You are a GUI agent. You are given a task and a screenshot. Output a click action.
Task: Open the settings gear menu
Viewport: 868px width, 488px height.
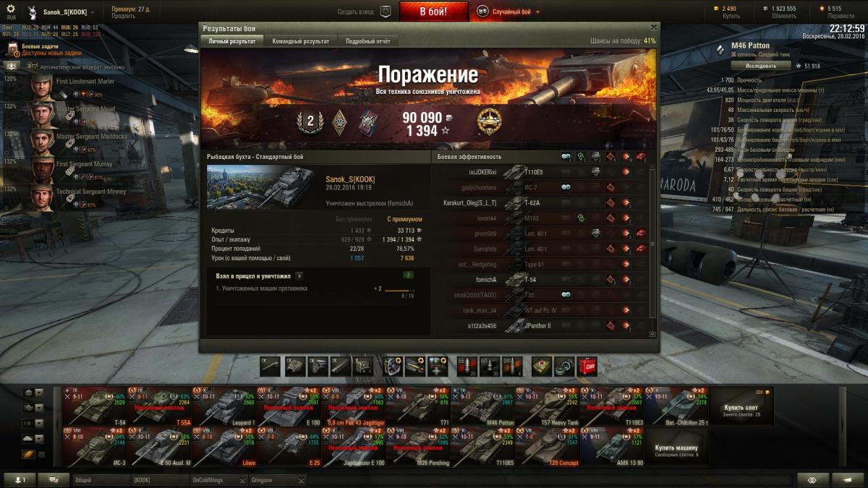point(11,9)
